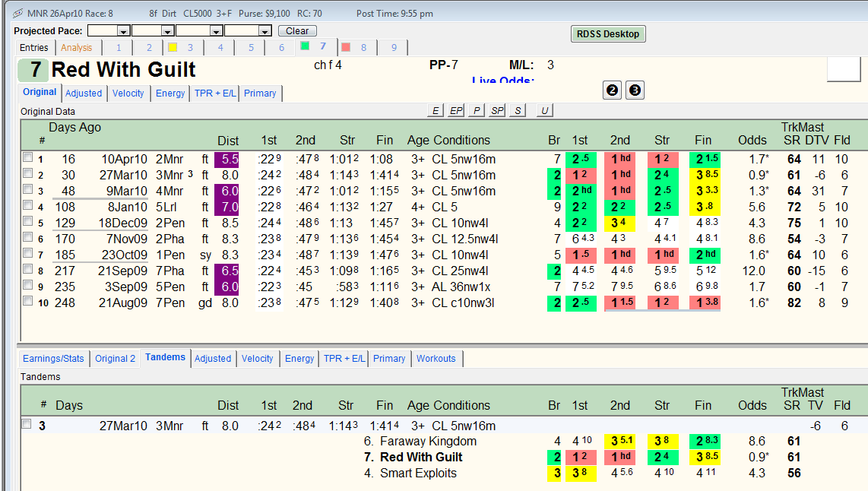Toggle the SP running style filter

coord(497,111)
